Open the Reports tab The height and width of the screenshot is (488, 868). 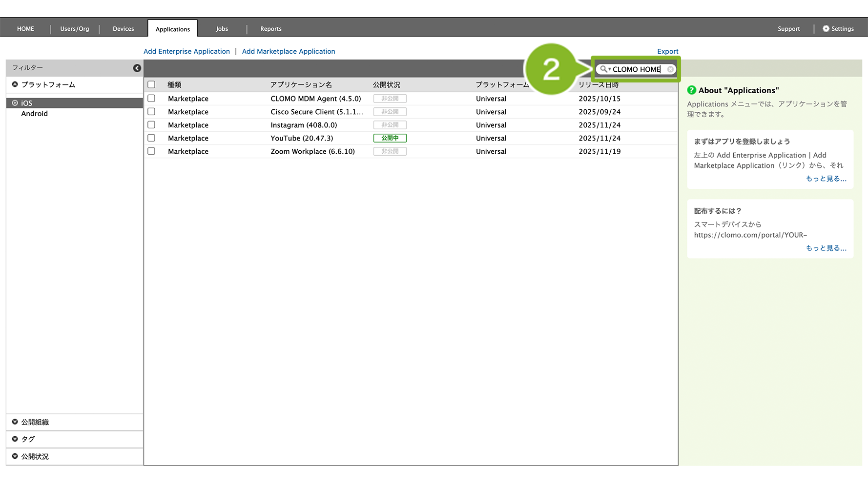coord(270,29)
